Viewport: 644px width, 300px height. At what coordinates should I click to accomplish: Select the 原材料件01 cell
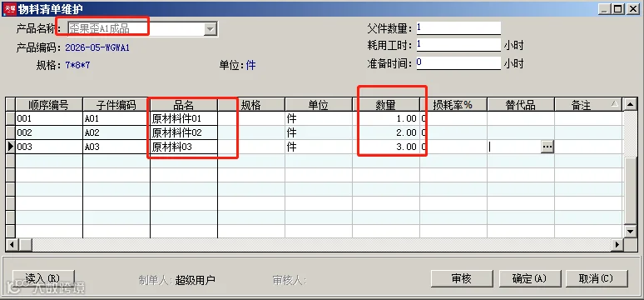pos(184,119)
